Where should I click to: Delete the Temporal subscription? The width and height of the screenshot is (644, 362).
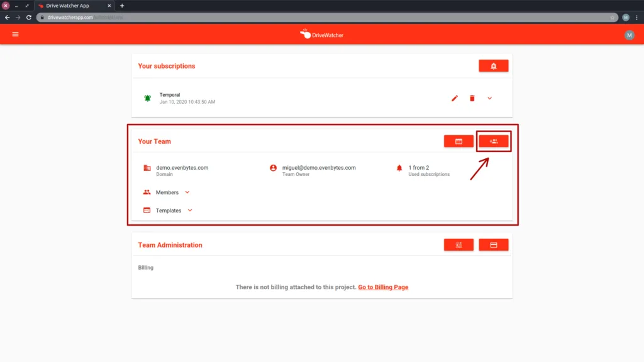(x=472, y=99)
